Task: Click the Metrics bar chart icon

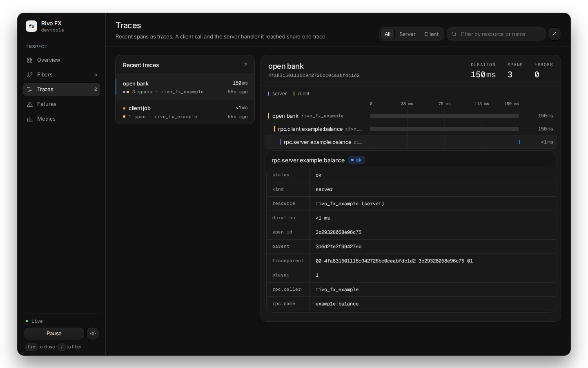Action: pyautogui.click(x=30, y=119)
